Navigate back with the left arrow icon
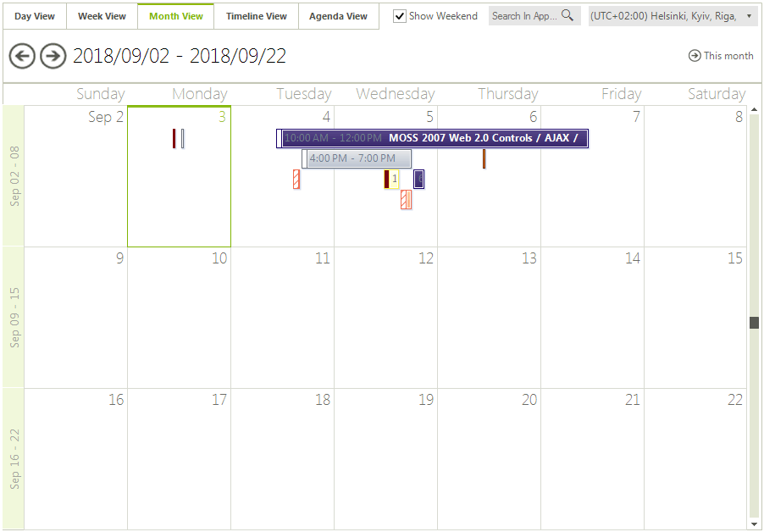764x532 pixels. click(x=22, y=56)
